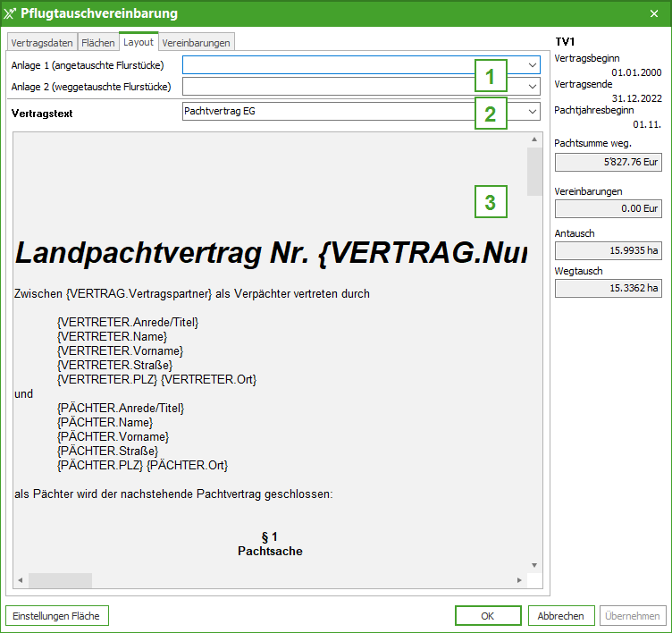Click the Antausch hectare value field
Image resolution: width=672 pixels, height=633 pixels.
coord(608,249)
